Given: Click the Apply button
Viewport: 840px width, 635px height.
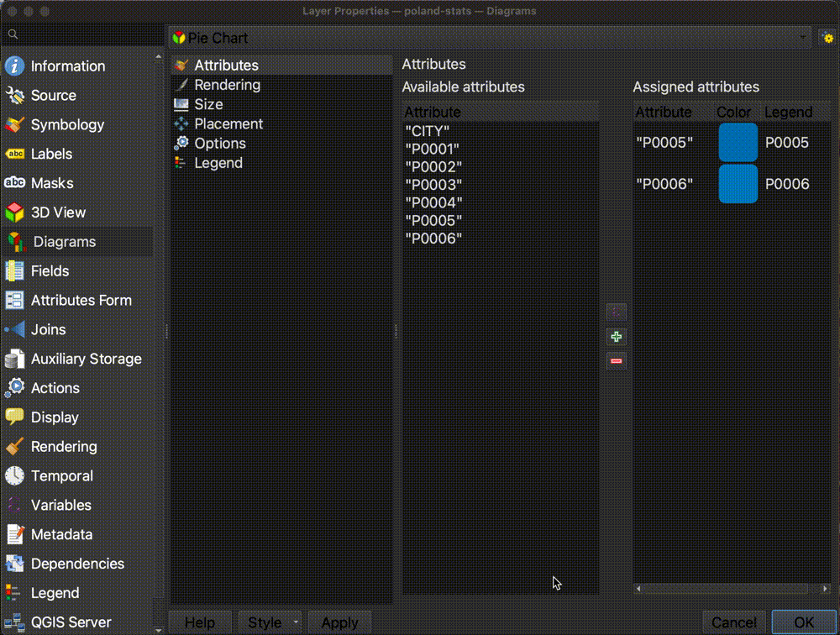Looking at the screenshot, I should point(339,622).
